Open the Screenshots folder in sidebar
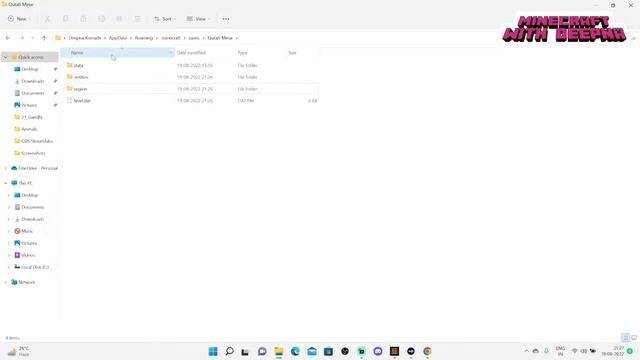Viewport: 640px width, 360px height. pos(33,153)
